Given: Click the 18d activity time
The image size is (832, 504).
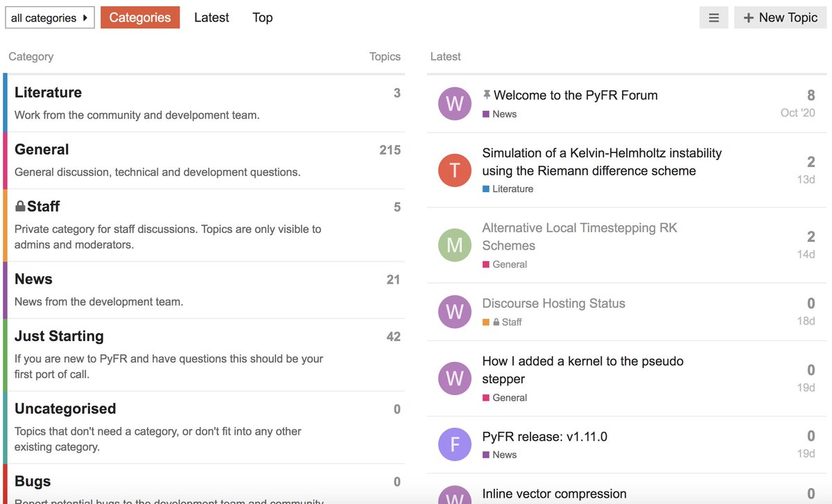Looking at the screenshot, I should [x=806, y=320].
